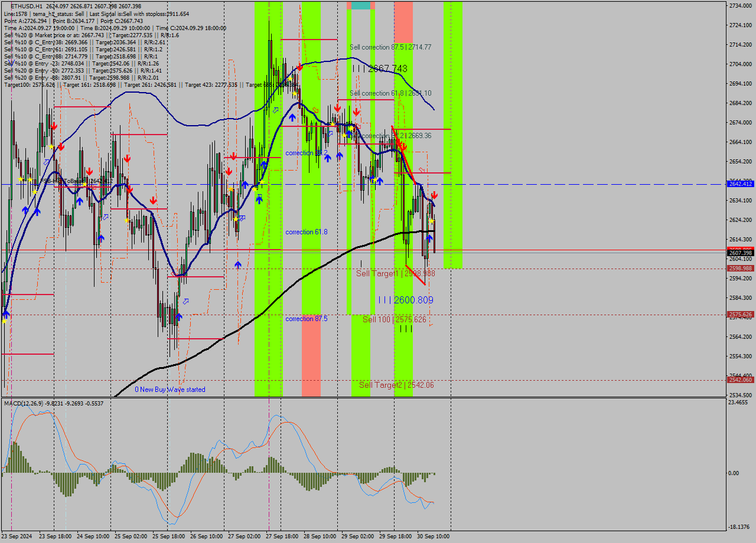
Task: Click the 0.00 MACD zero level label
Action: [734, 473]
